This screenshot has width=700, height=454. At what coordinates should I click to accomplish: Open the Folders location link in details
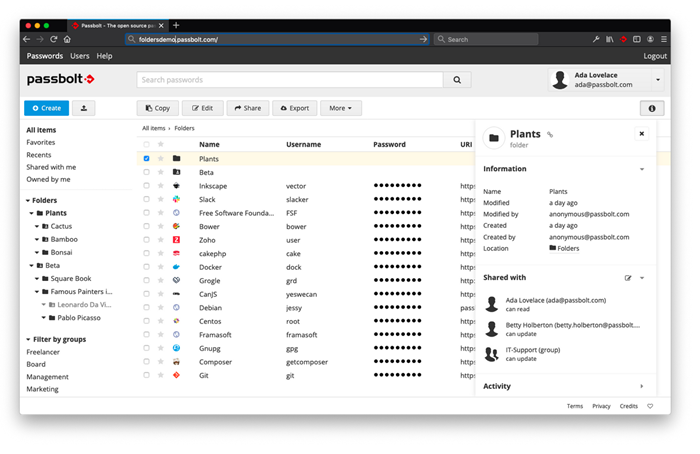pyautogui.click(x=564, y=248)
